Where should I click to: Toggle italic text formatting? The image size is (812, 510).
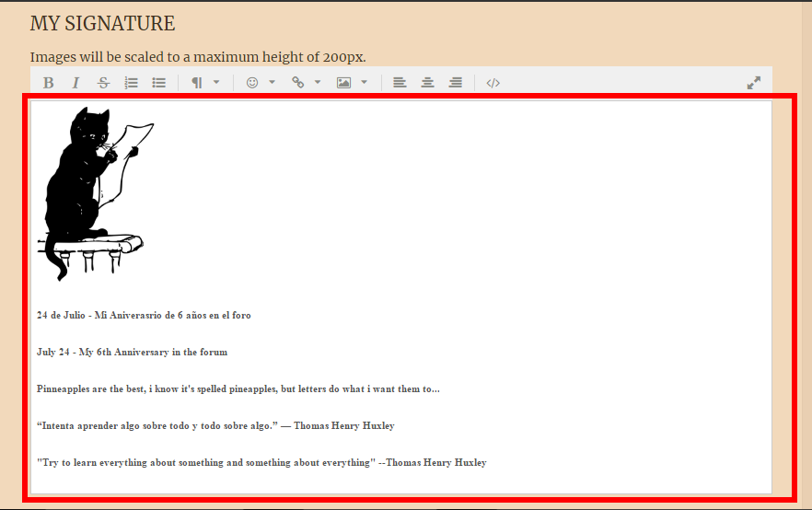[75, 83]
